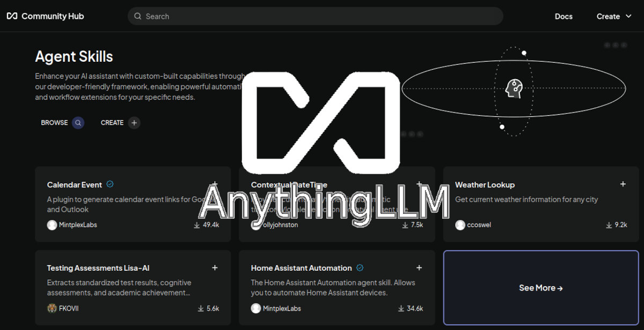Add Home Assistant Automation with plus

pyautogui.click(x=419, y=267)
